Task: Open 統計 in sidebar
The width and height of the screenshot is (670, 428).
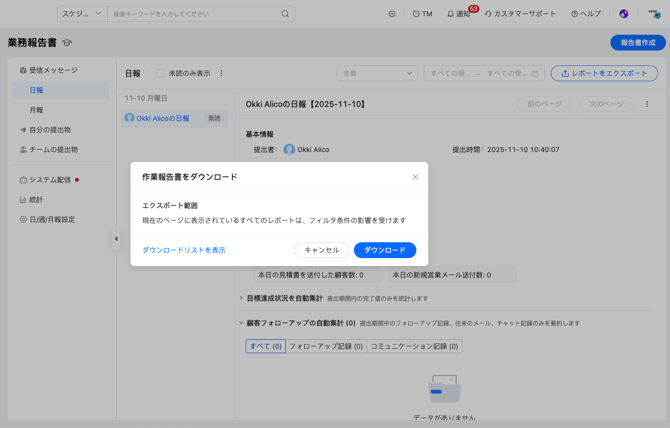Action: [31, 199]
